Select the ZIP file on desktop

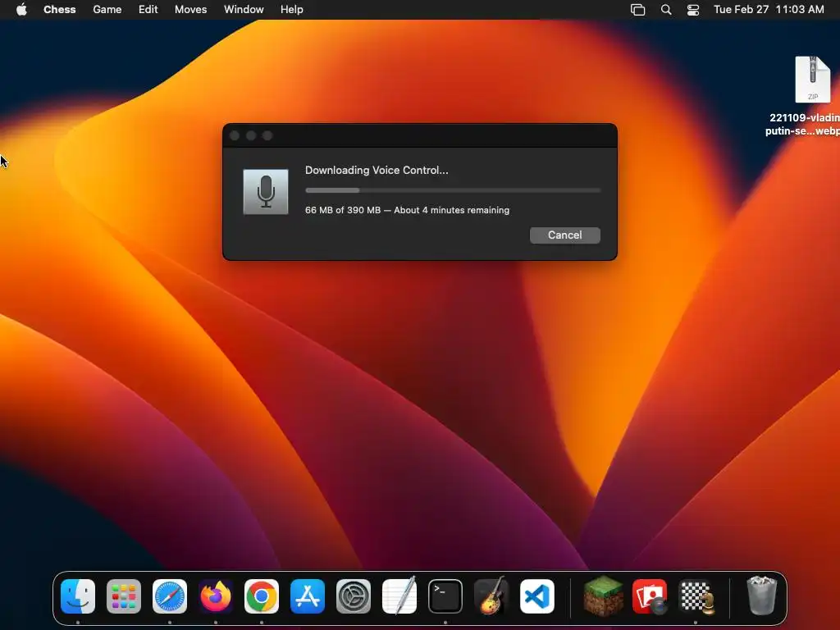813,80
